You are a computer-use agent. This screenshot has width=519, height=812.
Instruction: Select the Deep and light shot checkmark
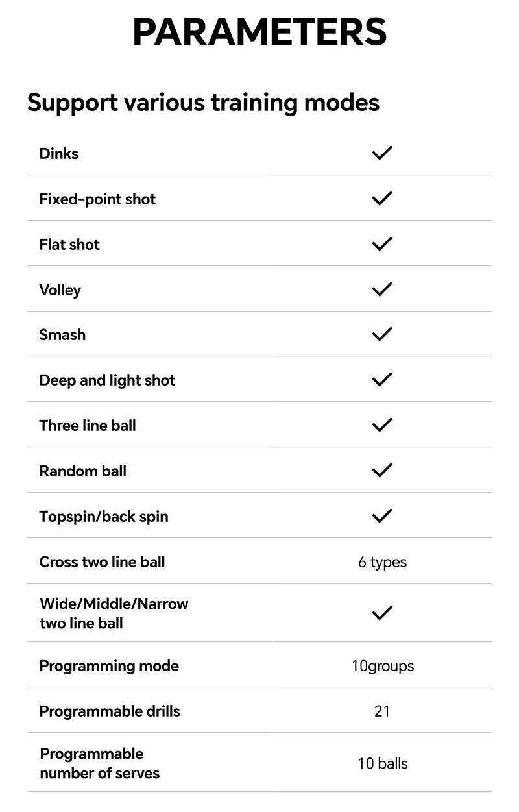click(382, 380)
